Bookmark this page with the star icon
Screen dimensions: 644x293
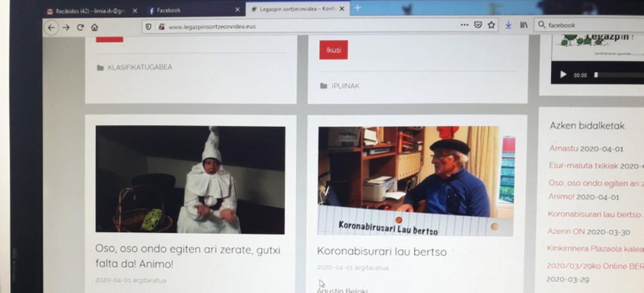(x=491, y=25)
